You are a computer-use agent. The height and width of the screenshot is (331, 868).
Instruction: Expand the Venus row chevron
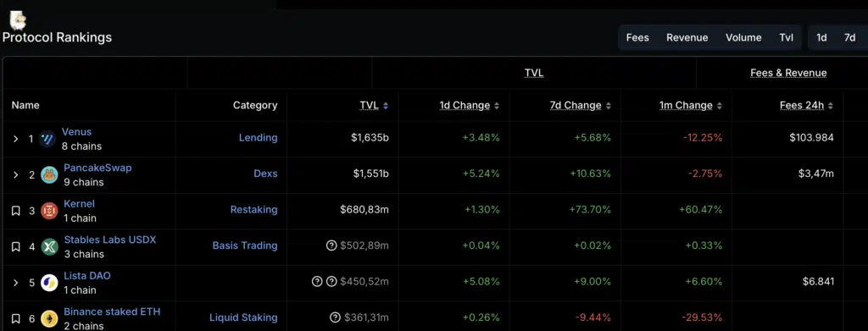16,139
